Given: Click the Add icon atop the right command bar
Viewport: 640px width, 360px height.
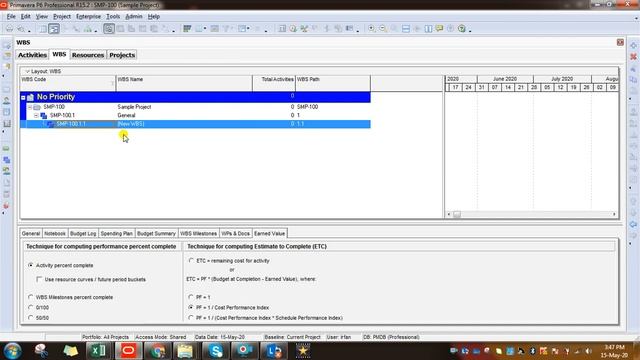Looking at the screenshot, I should 633,45.
